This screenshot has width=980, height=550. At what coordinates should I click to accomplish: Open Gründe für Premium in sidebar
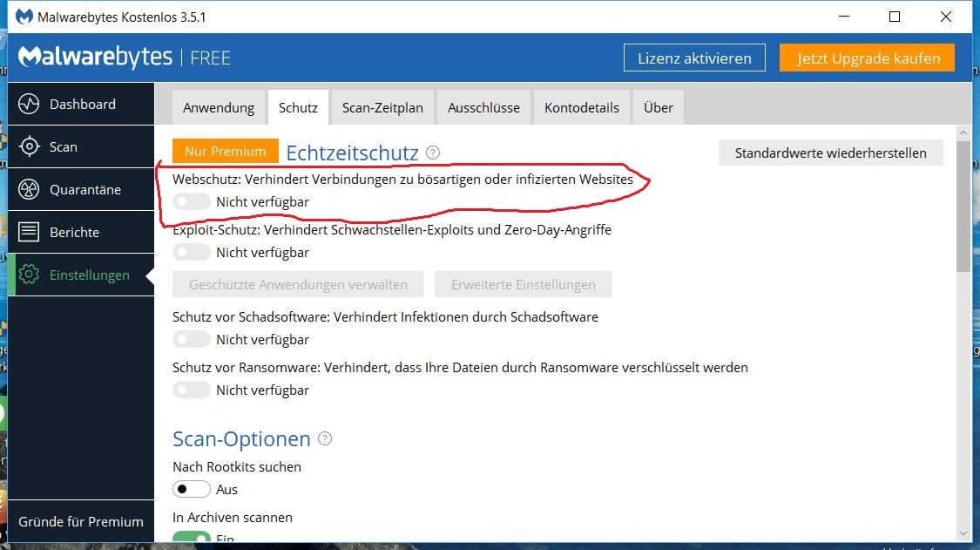tap(81, 521)
